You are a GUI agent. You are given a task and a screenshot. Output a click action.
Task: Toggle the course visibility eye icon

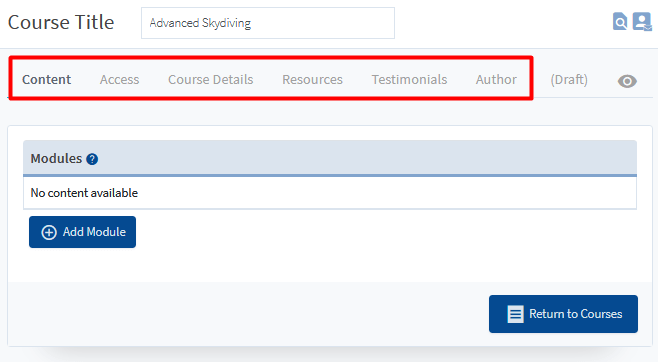[627, 81]
